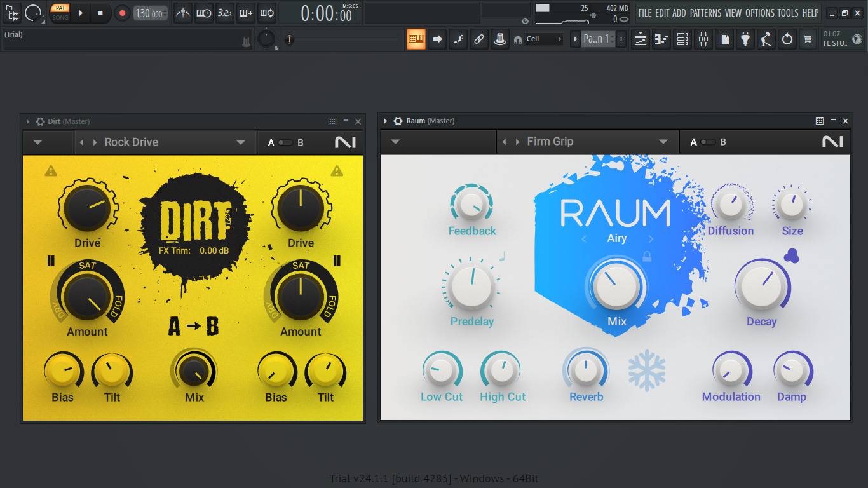
Task: Select next Raum reverb mode after Airy
Action: [650, 239]
